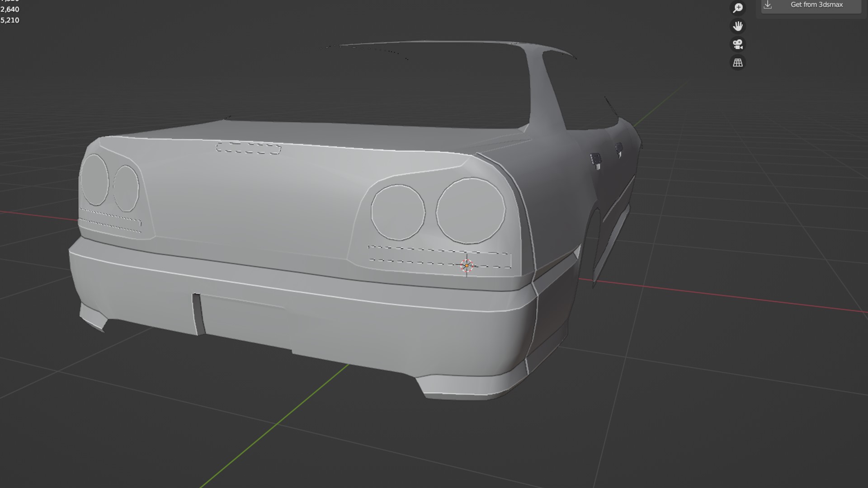Toggle the camera view icon
This screenshot has width=868, height=488.
point(738,44)
